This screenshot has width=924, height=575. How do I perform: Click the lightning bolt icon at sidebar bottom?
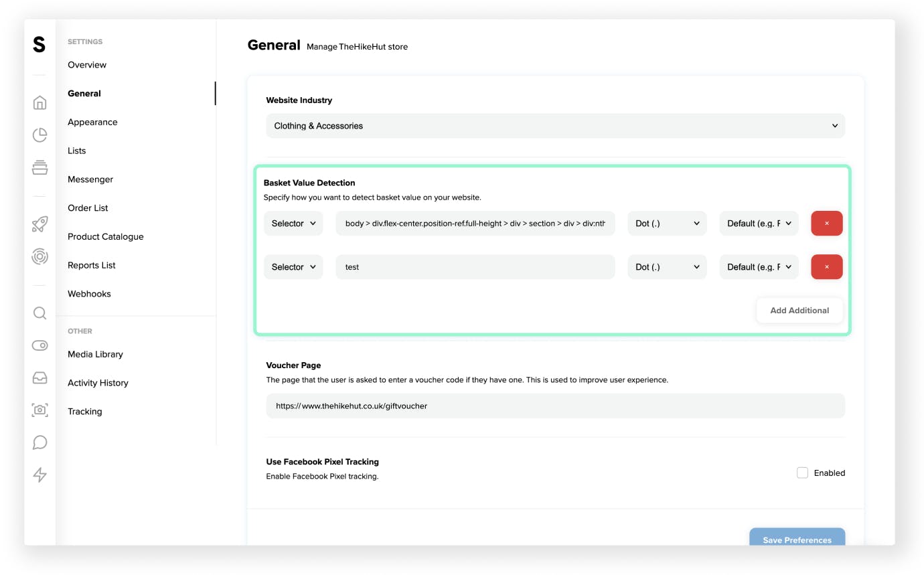40,475
